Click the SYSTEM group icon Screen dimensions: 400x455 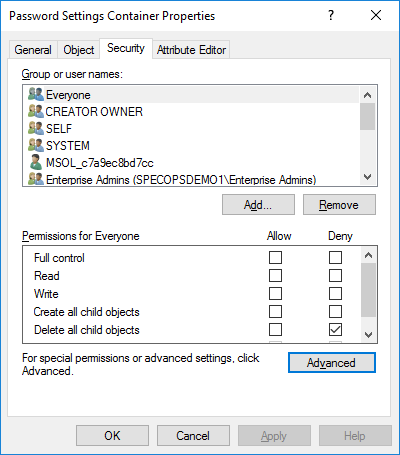[36, 145]
